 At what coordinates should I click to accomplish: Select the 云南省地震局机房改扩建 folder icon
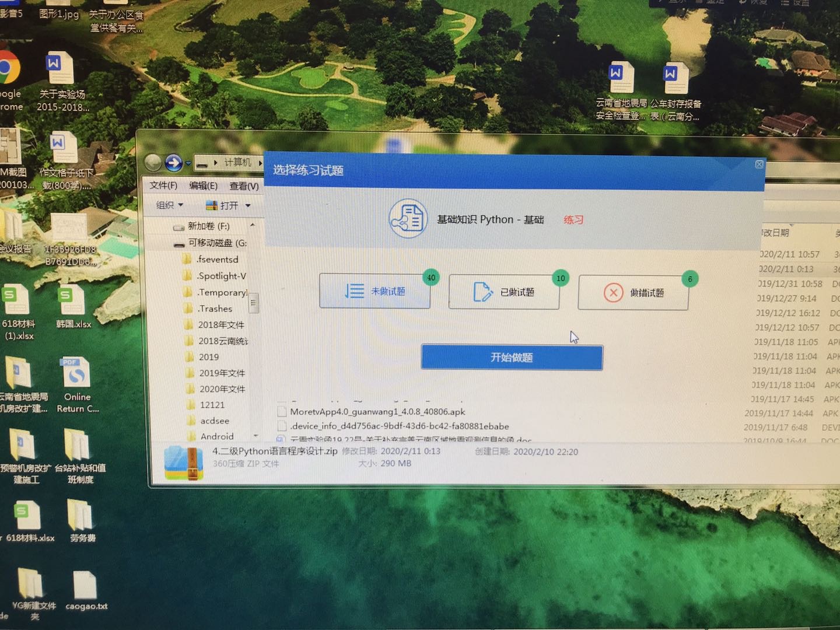tap(19, 372)
